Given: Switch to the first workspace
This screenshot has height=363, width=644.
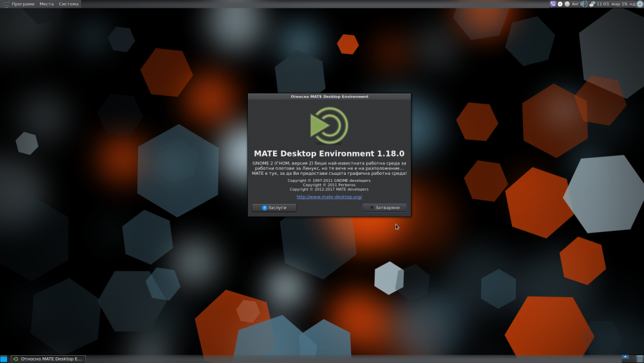Looking at the screenshot, I should pyautogui.click(x=625, y=357).
